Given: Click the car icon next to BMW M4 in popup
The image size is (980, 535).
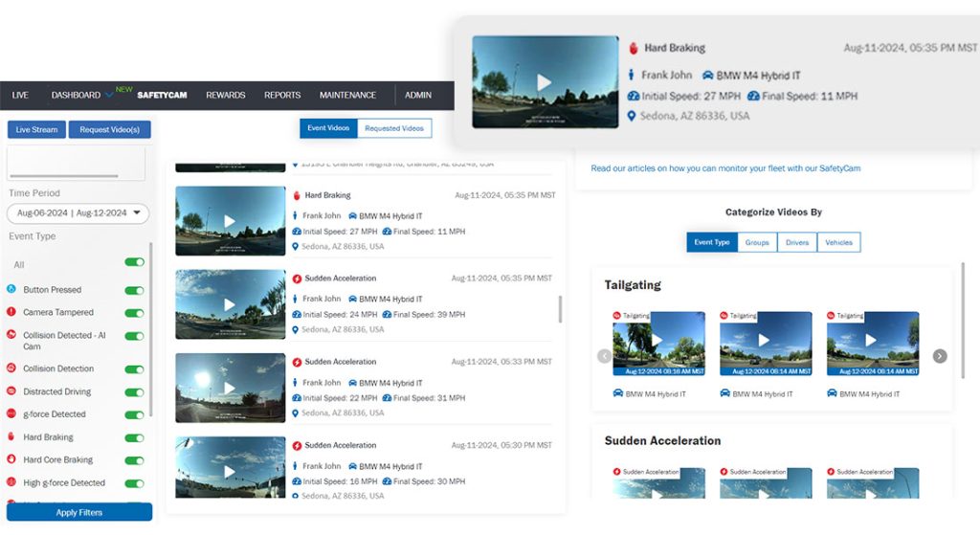Looking at the screenshot, I should point(708,75).
